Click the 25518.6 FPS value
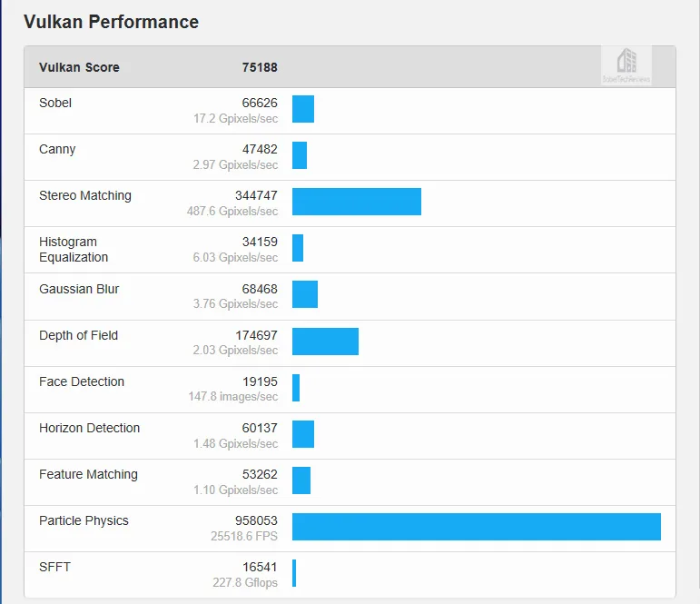 coord(244,536)
